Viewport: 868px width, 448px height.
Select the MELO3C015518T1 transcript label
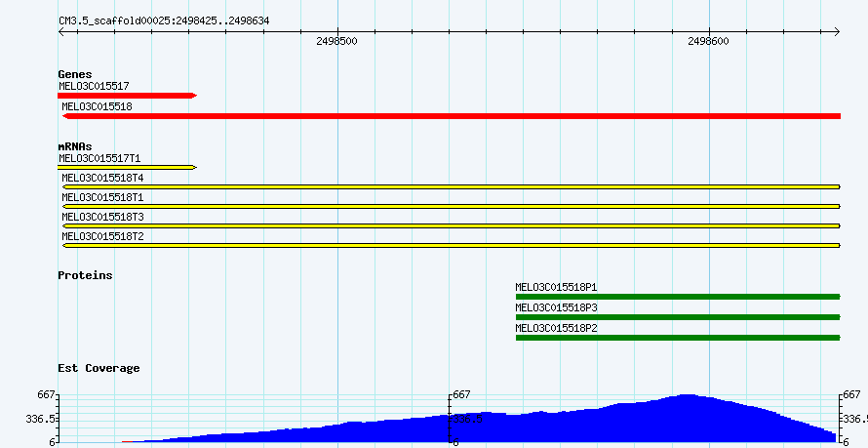point(103,197)
